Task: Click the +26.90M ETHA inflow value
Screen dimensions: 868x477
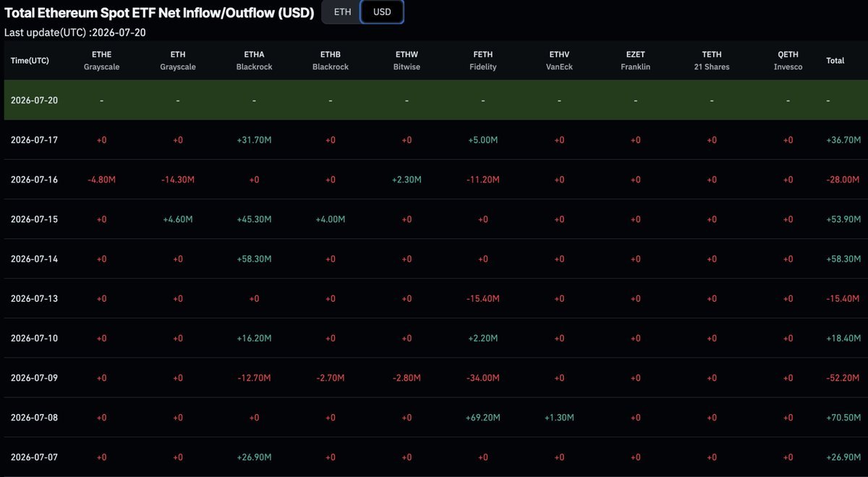Action: 254,457
